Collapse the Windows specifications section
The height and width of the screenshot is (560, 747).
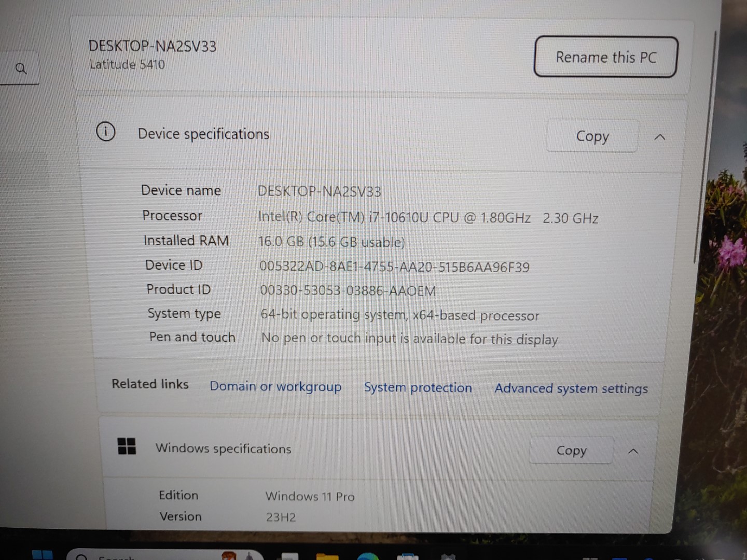(x=633, y=451)
